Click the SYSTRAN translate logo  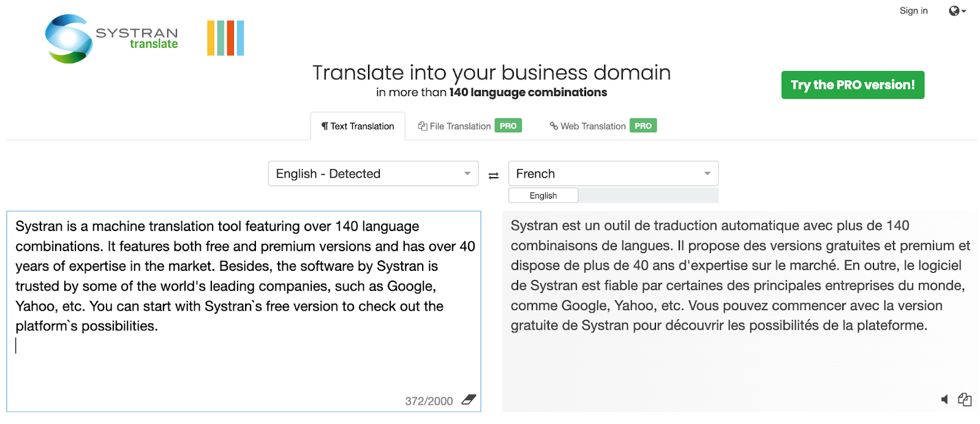pos(111,39)
